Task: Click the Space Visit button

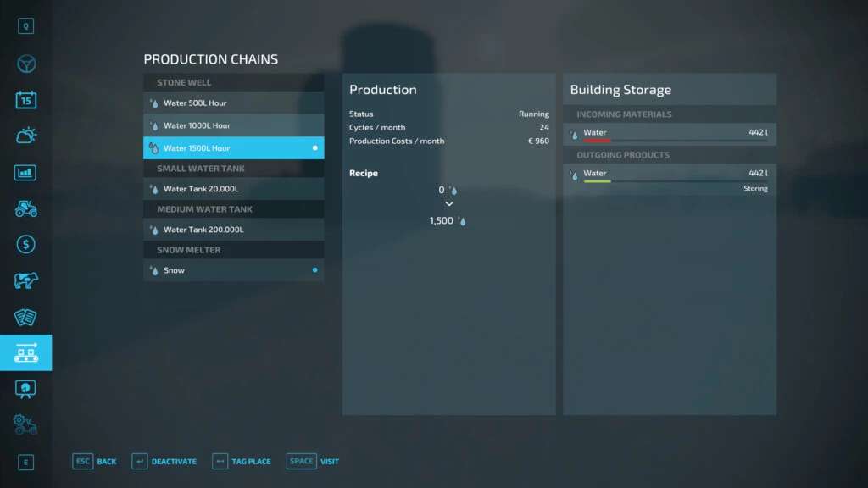Action: (313, 462)
